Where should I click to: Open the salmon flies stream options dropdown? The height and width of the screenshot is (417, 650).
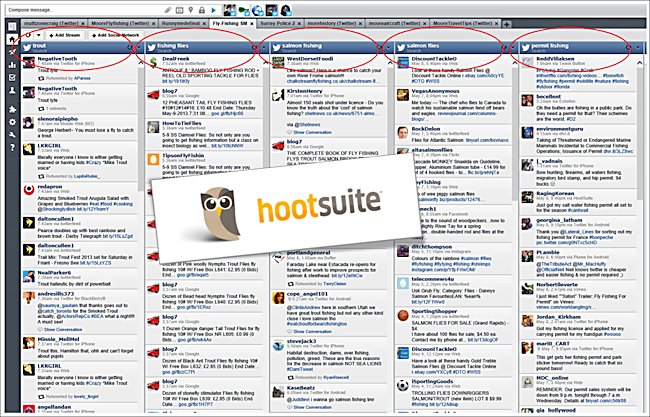(x=513, y=48)
